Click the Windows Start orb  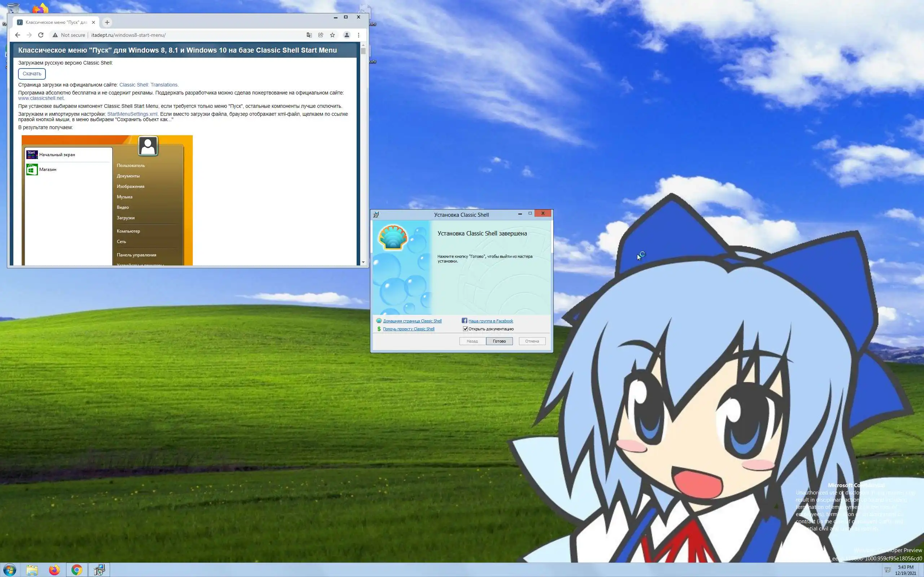9,570
